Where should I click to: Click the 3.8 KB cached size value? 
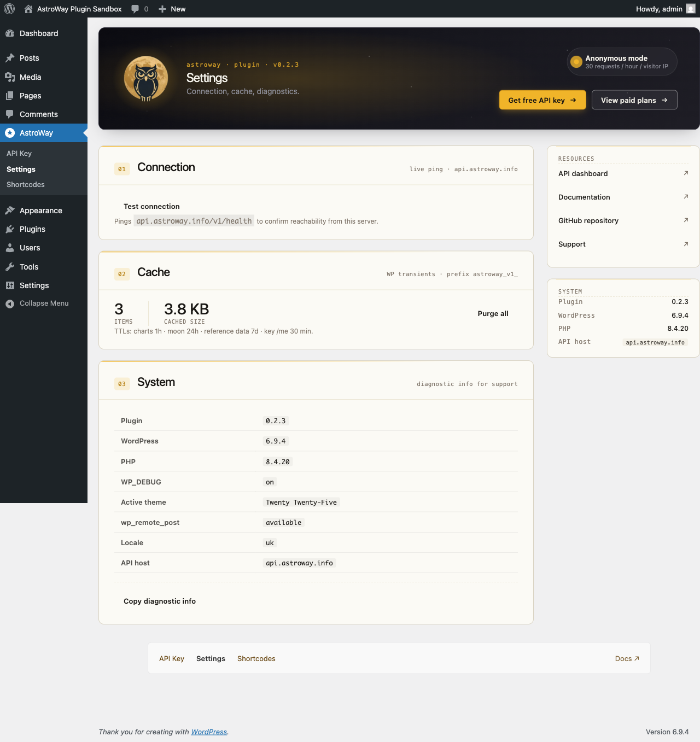[186, 309]
